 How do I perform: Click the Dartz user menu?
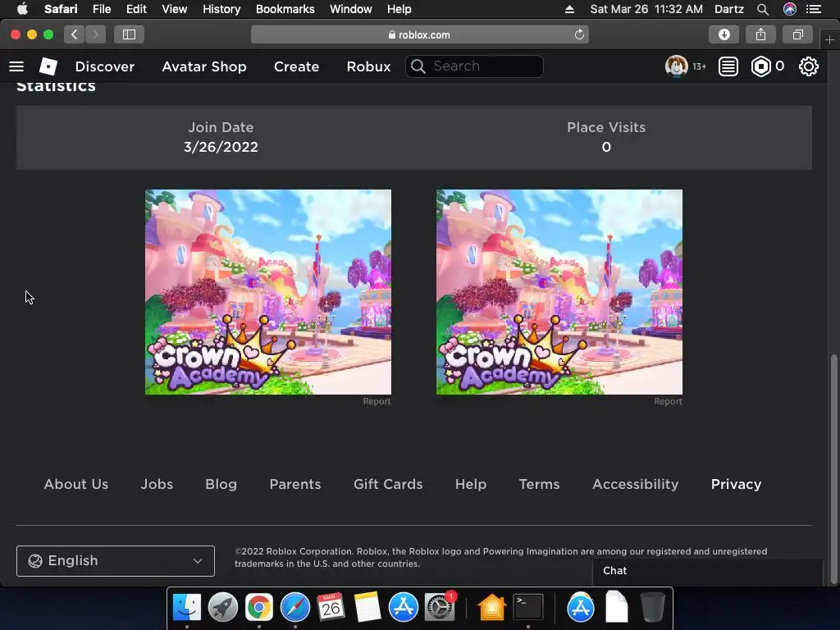728,9
